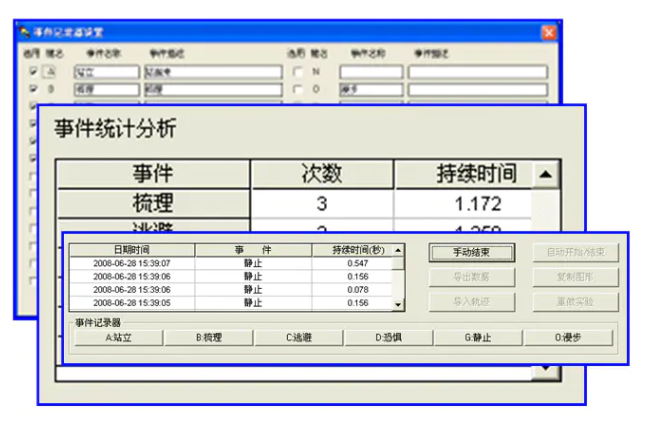Screen dimensions: 662x433
Task: Click the 复制图形 button
Action: tap(575, 277)
